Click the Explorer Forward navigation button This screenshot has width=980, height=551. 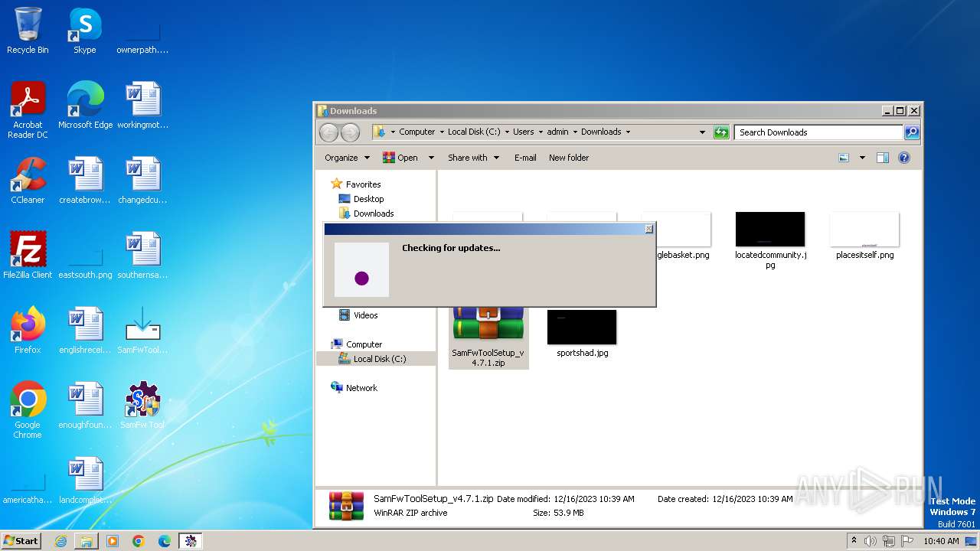(350, 132)
